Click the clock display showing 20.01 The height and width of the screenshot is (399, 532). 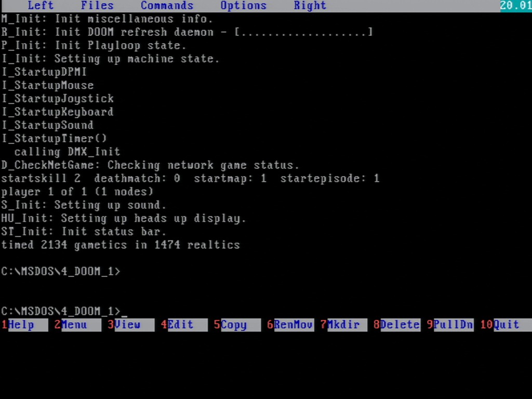point(516,5)
